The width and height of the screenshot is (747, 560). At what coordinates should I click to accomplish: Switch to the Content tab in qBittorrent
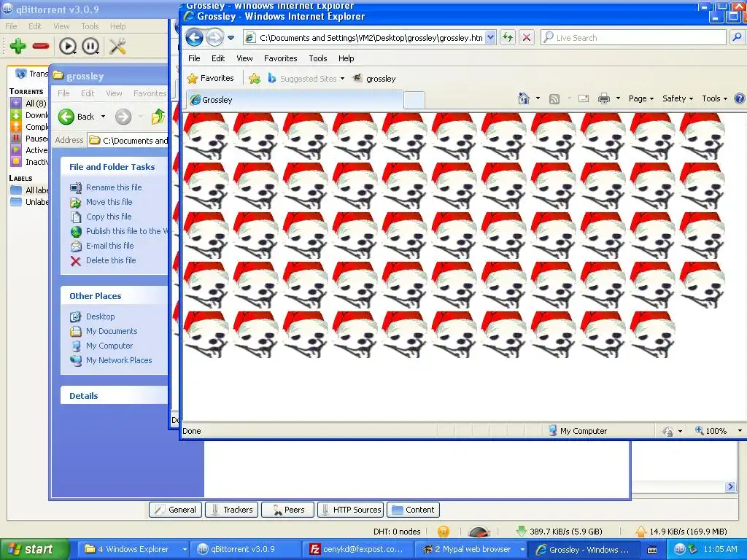413,510
